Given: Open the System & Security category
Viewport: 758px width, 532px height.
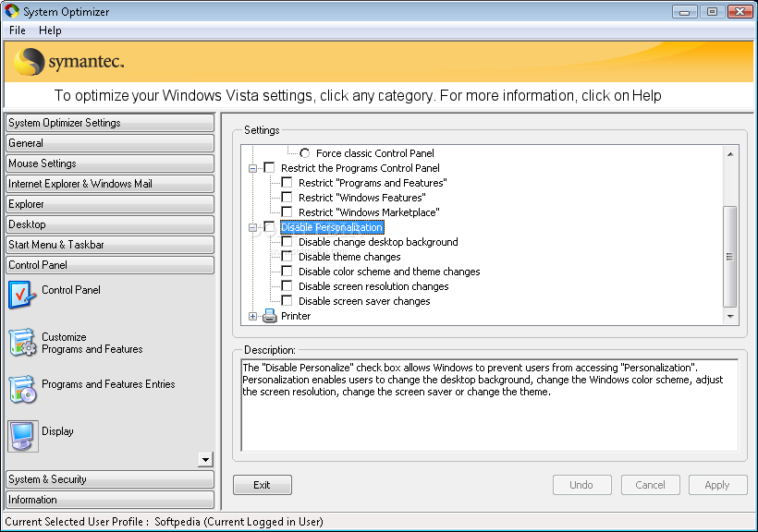Looking at the screenshot, I should coord(110,478).
